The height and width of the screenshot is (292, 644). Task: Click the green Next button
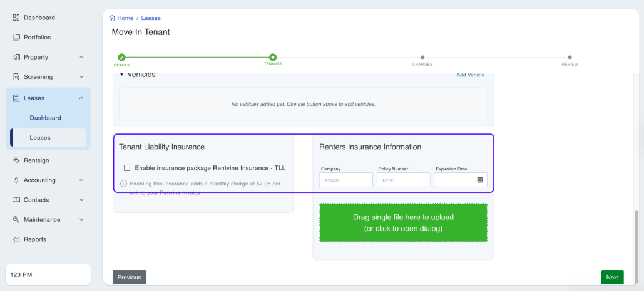pyautogui.click(x=612, y=278)
